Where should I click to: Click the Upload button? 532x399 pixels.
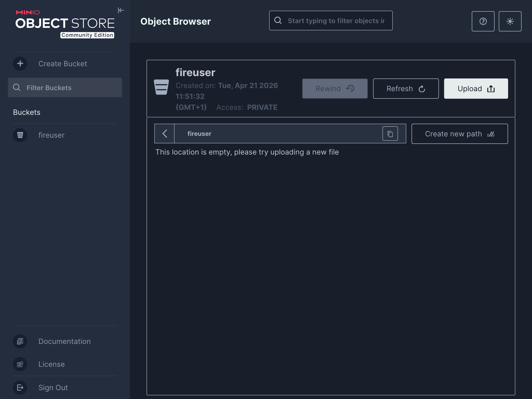tap(476, 89)
